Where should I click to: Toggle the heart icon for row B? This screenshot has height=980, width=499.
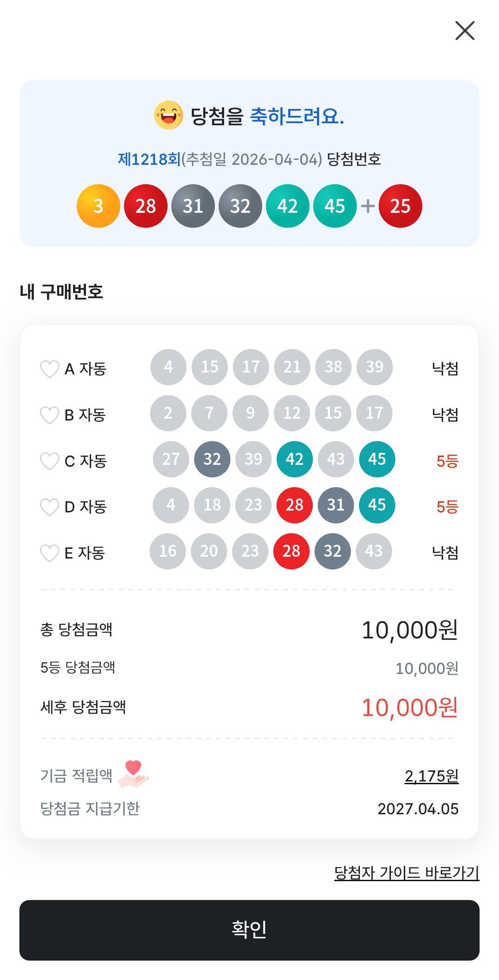(x=49, y=415)
